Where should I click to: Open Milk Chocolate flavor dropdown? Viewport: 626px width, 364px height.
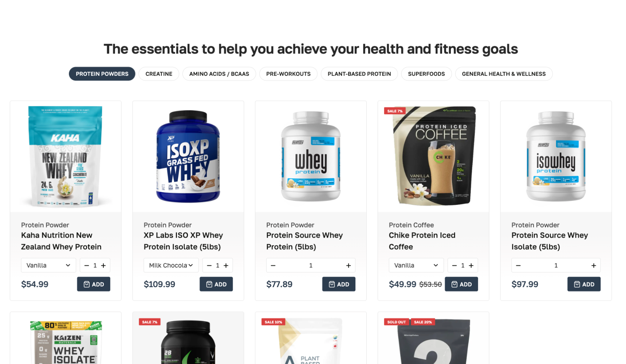pos(171,265)
